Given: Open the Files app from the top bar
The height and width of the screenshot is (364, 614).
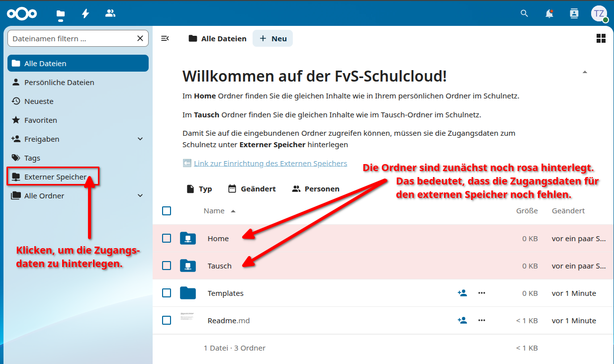Looking at the screenshot, I should (60, 13).
